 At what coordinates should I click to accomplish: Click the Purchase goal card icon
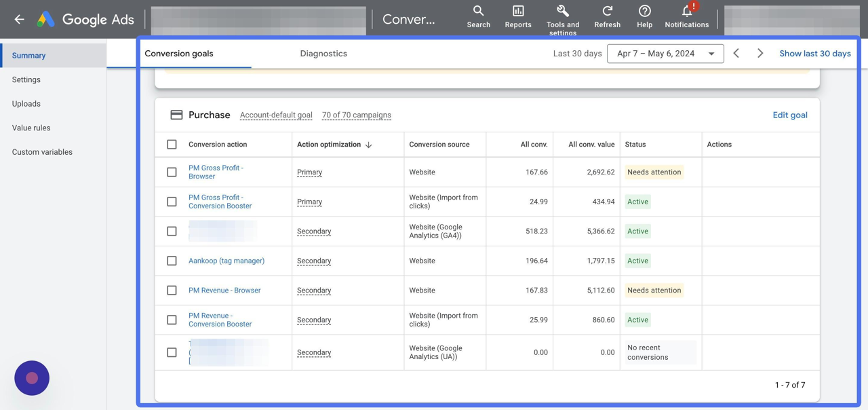(x=176, y=115)
